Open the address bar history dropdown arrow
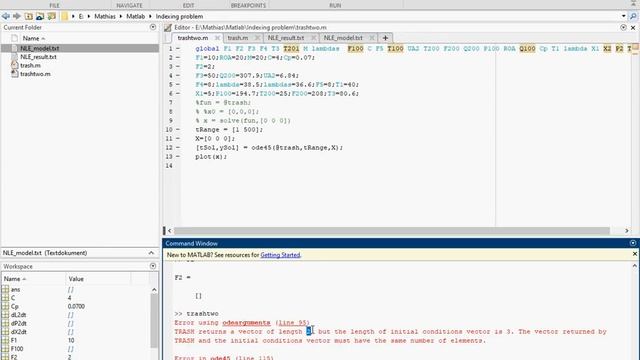This screenshot has height=360, width=640. 624,16
